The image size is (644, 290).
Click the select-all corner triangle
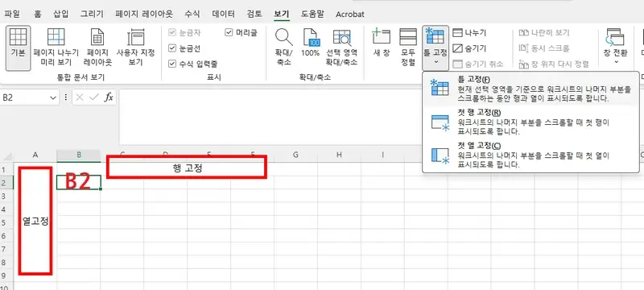point(8,156)
